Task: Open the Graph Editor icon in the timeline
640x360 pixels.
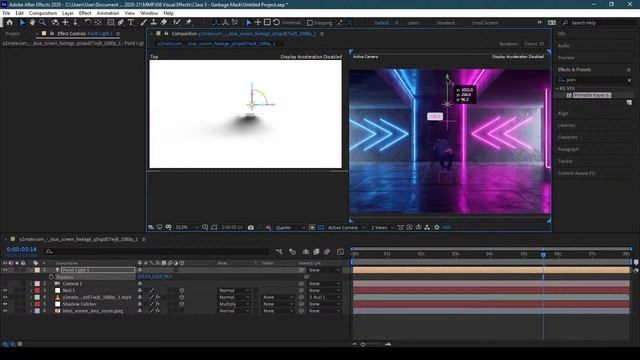Action: (x=340, y=252)
